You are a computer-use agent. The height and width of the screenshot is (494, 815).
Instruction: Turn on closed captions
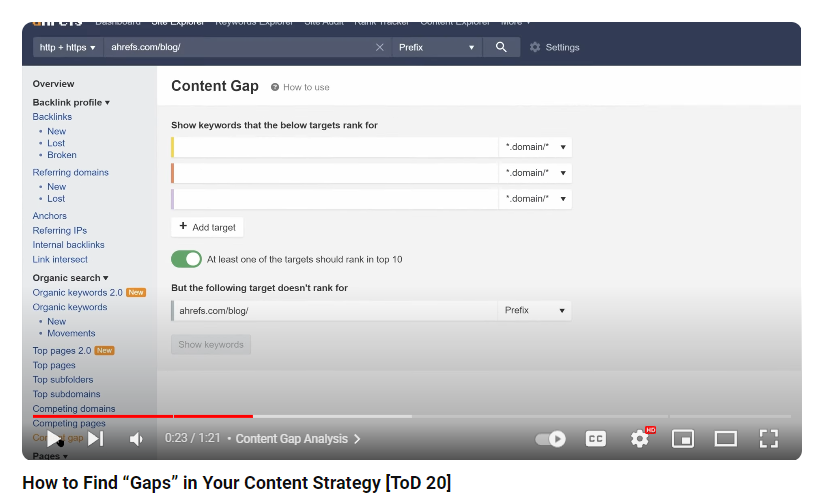click(x=596, y=439)
